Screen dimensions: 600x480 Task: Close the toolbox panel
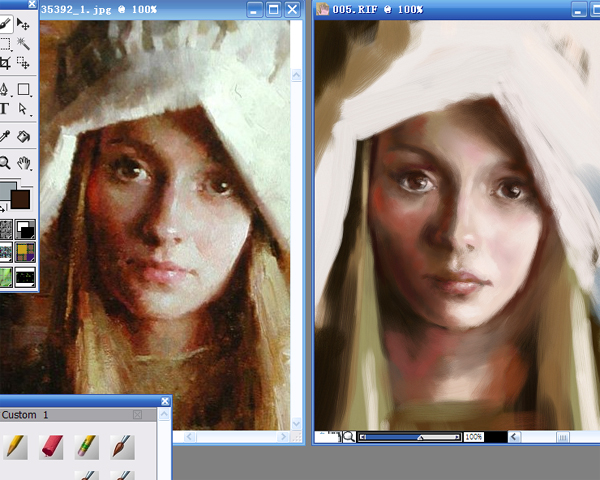click(x=32, y=4)
